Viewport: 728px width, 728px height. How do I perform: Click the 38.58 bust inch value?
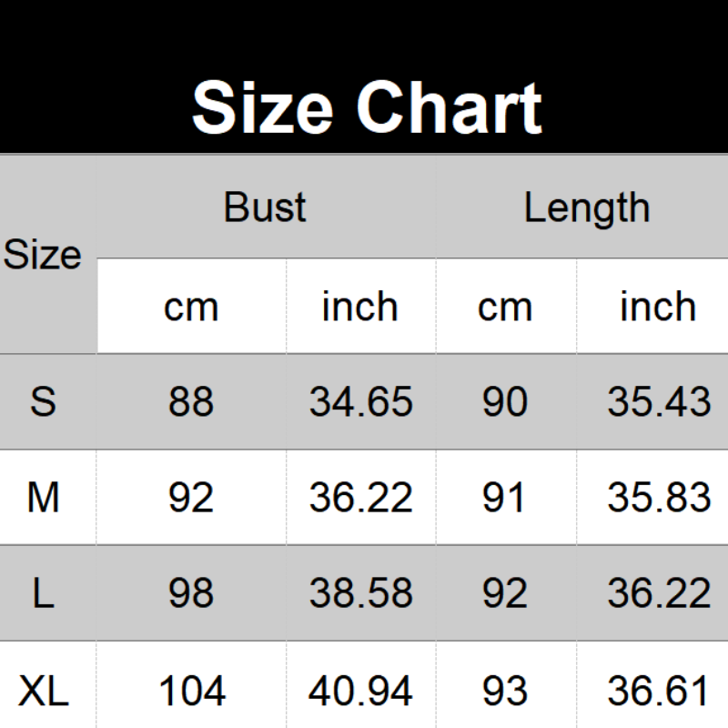point(360,593)
